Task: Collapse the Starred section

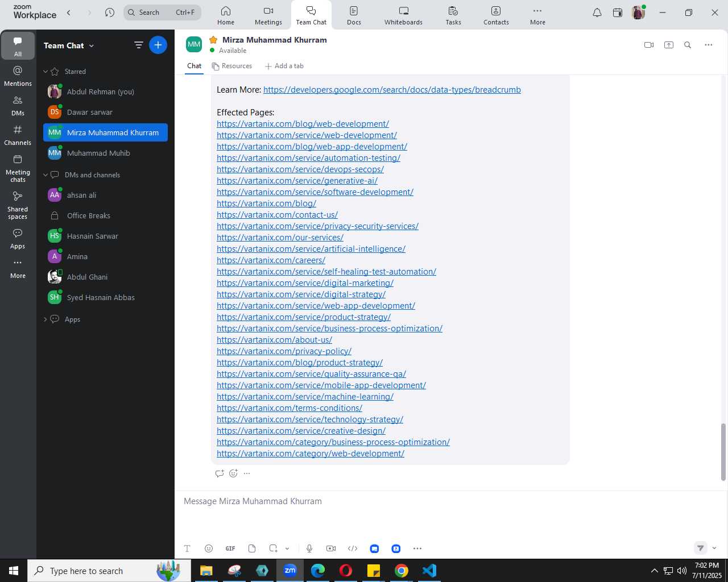Action: click(x=45, y=72)
